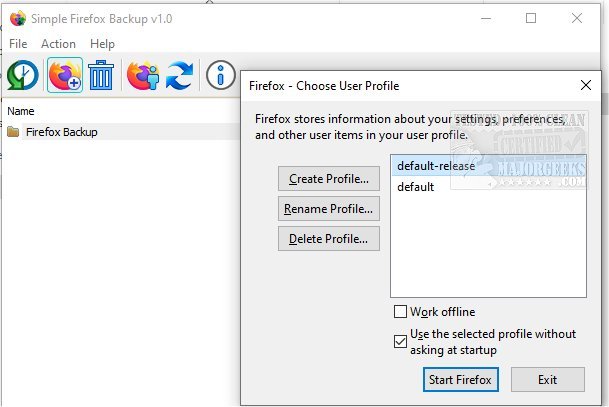Screen dimensions: 609x407
Task: Click the Simple Firefox Backup title icon
Action: (17, 19)
